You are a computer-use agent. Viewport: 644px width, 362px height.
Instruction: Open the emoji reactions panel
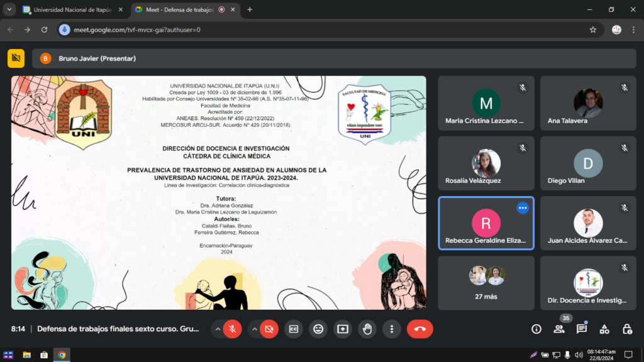pos(318,329)
